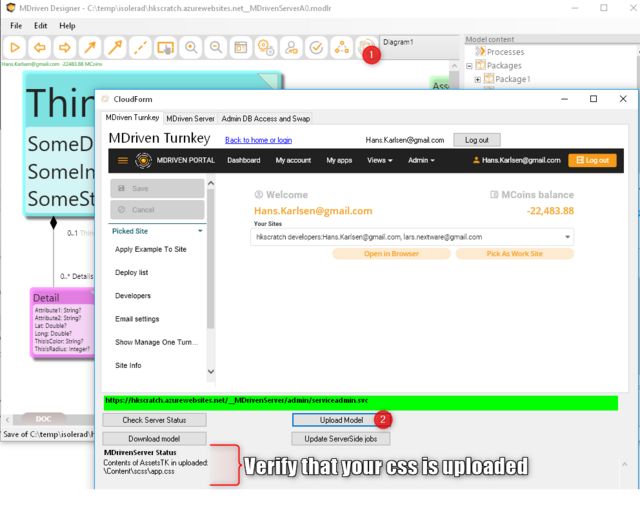Open the Help menu
The image size is (640, 517).
(x=67, y=26)
